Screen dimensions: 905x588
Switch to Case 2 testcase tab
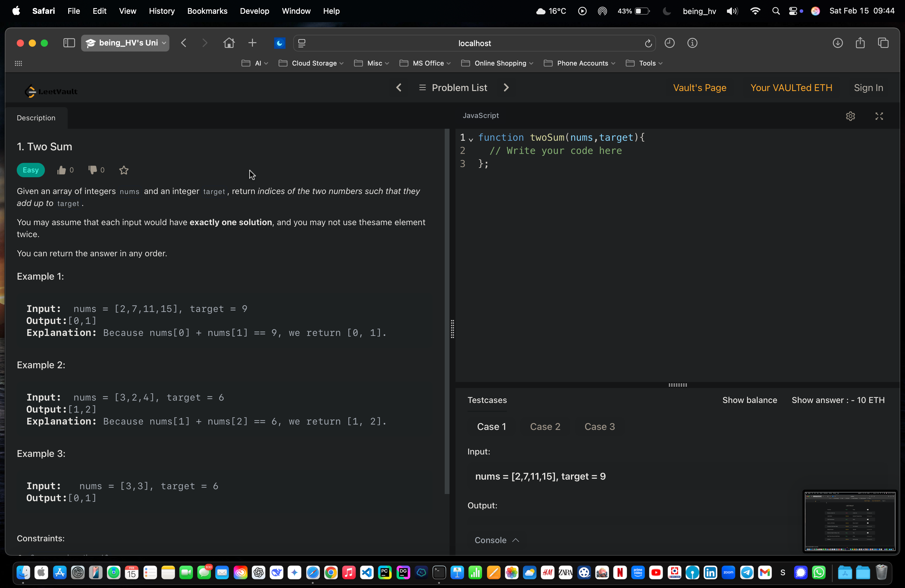coord(545,426)
